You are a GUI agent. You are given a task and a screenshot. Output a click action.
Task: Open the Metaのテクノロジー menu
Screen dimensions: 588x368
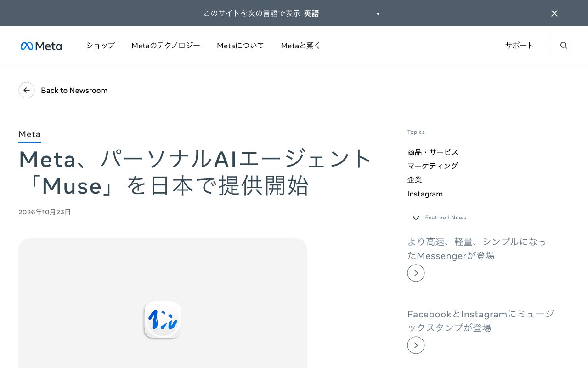click(166, 46)
